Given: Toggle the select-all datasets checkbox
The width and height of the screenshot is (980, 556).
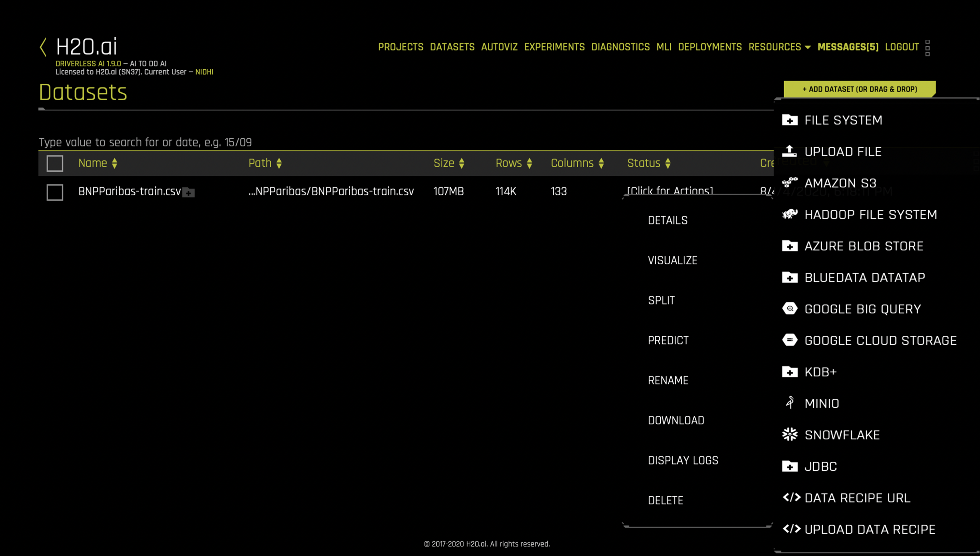Looking at the screenshot, I should click(x=54, y=163).
